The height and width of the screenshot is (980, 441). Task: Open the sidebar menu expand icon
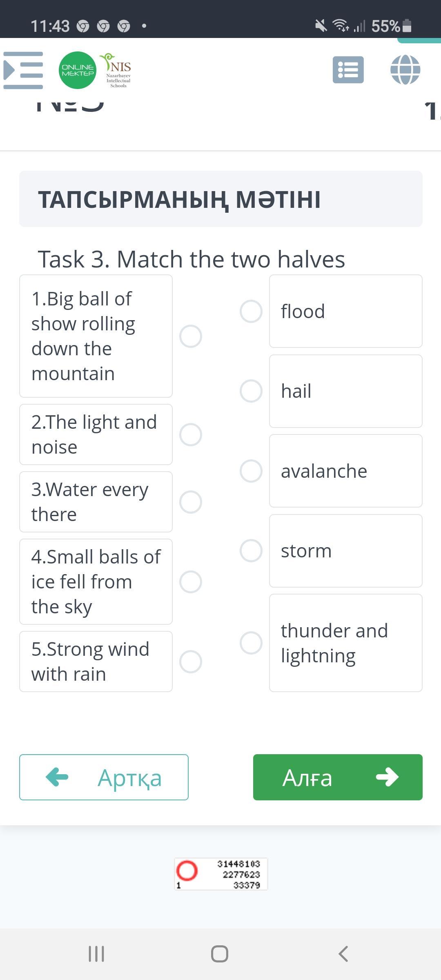click(23, 70)
